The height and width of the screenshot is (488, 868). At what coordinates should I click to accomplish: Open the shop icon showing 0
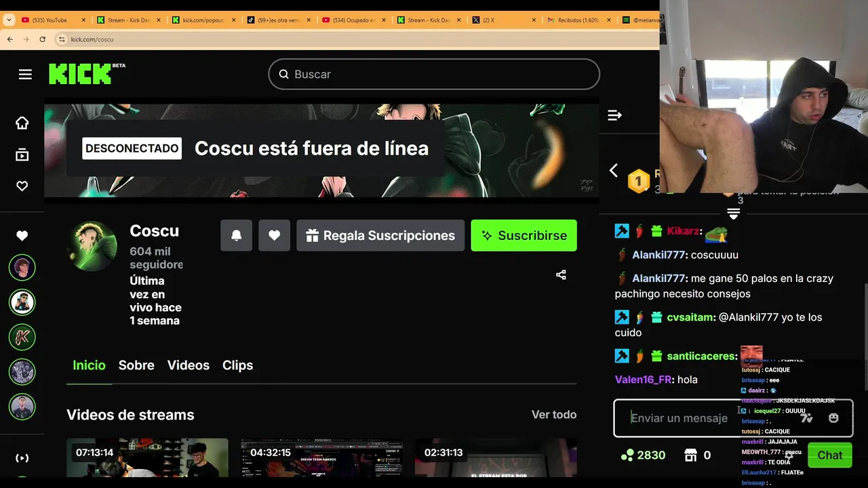pos(690,455)
